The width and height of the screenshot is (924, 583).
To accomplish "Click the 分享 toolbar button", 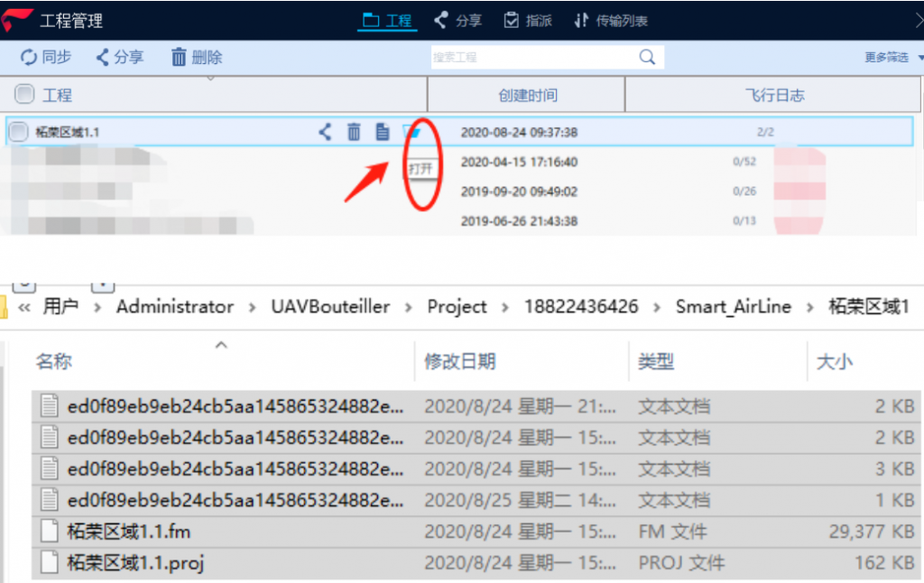I will [x=120, y=57].
